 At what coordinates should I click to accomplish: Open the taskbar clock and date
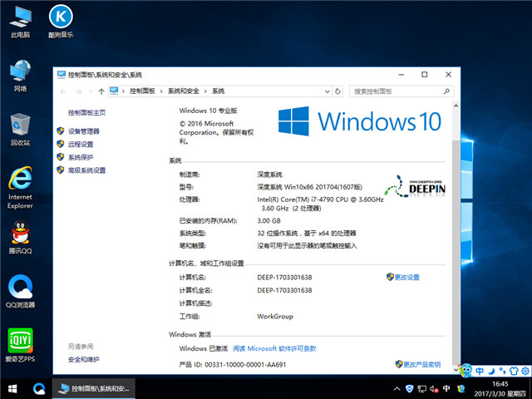coord(500,389)
